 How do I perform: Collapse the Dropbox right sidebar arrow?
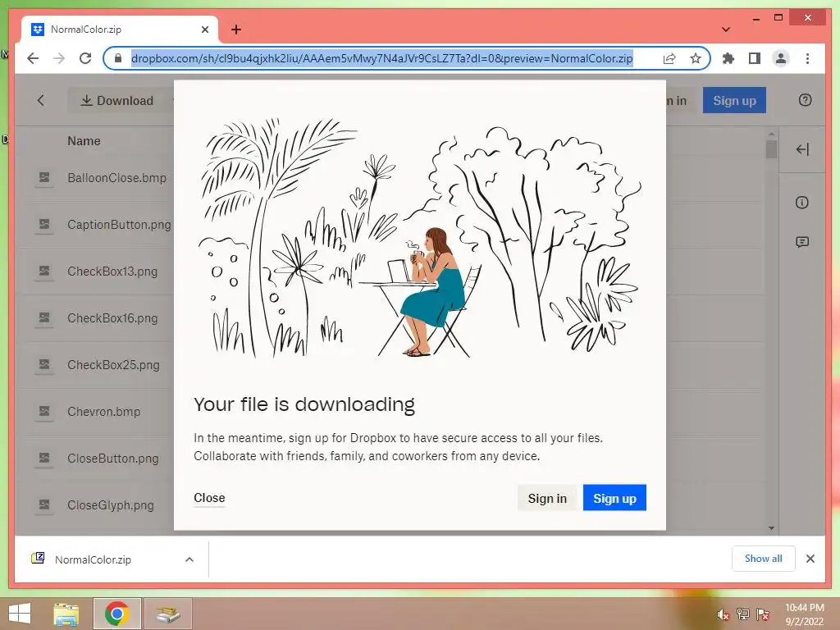[x=802, y=149]
